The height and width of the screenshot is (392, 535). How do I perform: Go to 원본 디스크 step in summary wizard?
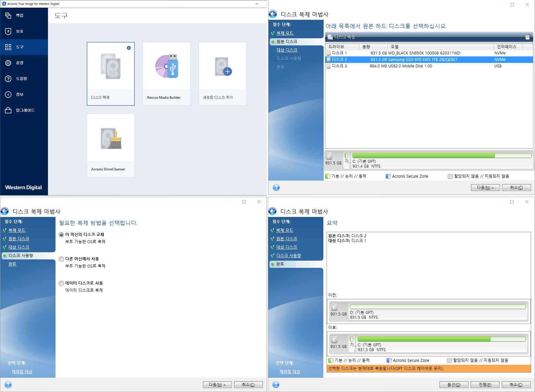point(287,239)
